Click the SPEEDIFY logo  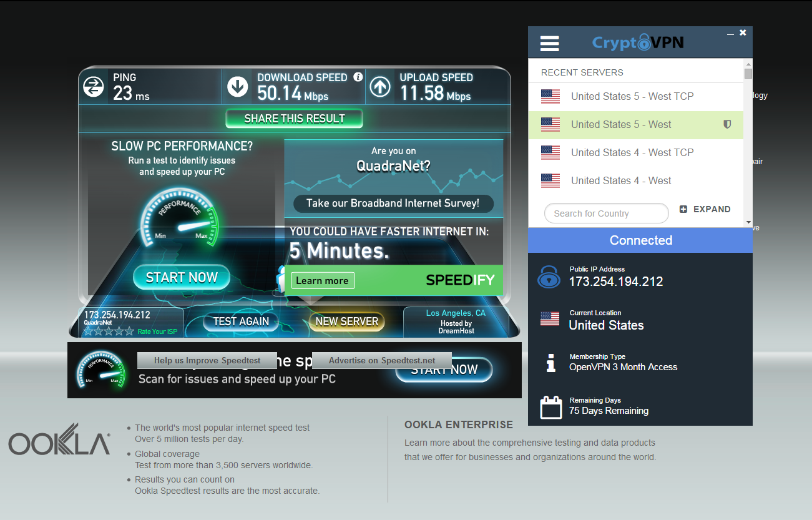pyautogui.click(x=460, y=280)
